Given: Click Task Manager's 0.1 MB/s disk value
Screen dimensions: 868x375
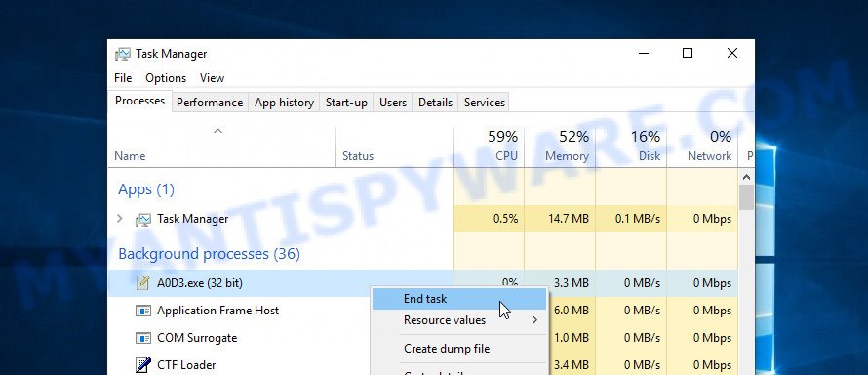Looking at the screenshot, I should (x=638, y=219).
